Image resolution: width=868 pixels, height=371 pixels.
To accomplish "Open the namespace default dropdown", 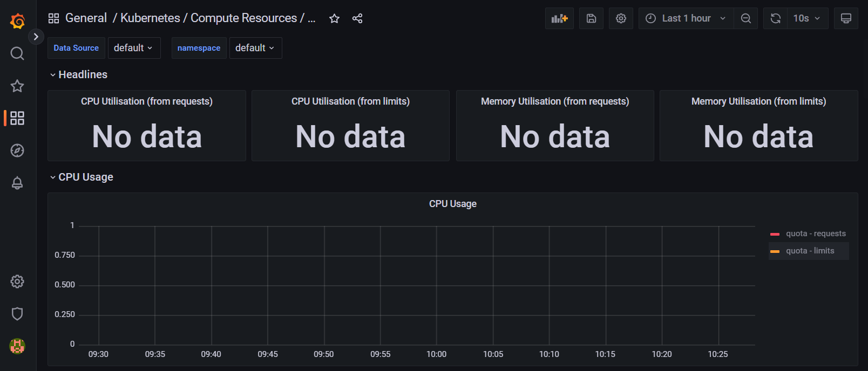I will (255, 48).
